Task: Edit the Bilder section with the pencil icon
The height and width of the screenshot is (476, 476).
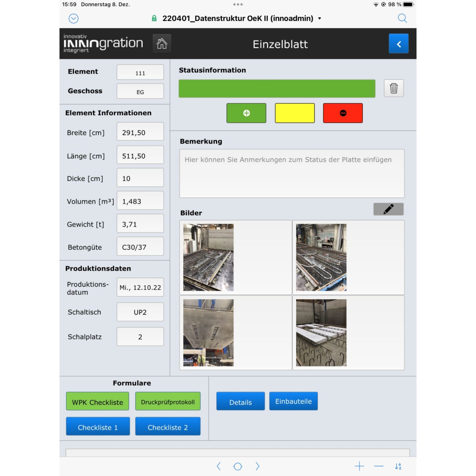Action: [x=389, y=209]
